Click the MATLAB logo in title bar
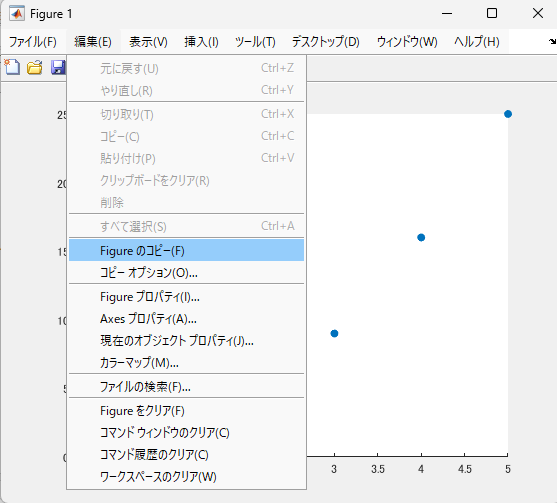Image resolution: width=557 pixels, height=503 pixels. (x=17, y=14)
